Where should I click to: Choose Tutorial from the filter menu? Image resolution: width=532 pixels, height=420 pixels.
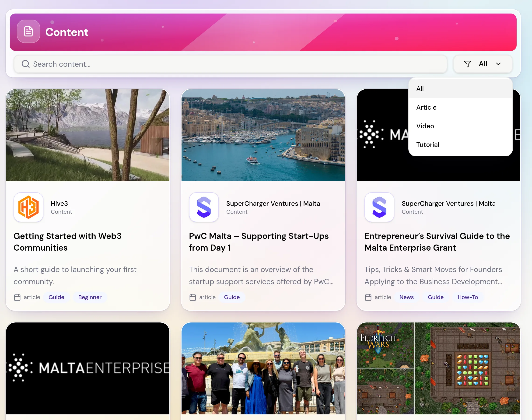(460, 145)
